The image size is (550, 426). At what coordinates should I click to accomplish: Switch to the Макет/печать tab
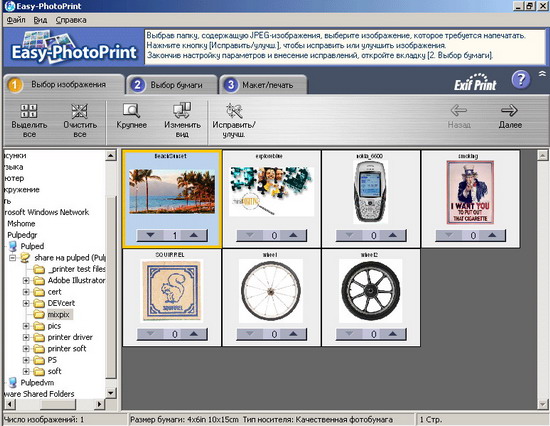(x=263, y=85)
